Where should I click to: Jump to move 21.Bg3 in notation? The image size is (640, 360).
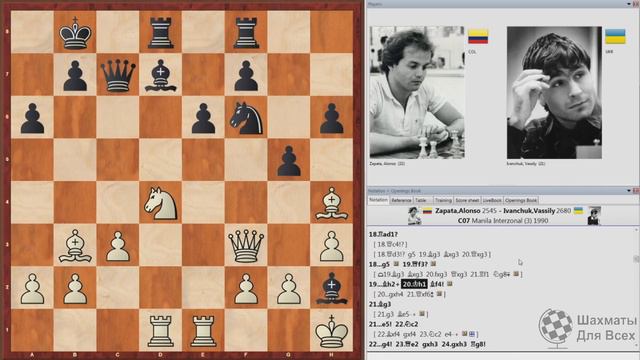click(x=380, y=304)
